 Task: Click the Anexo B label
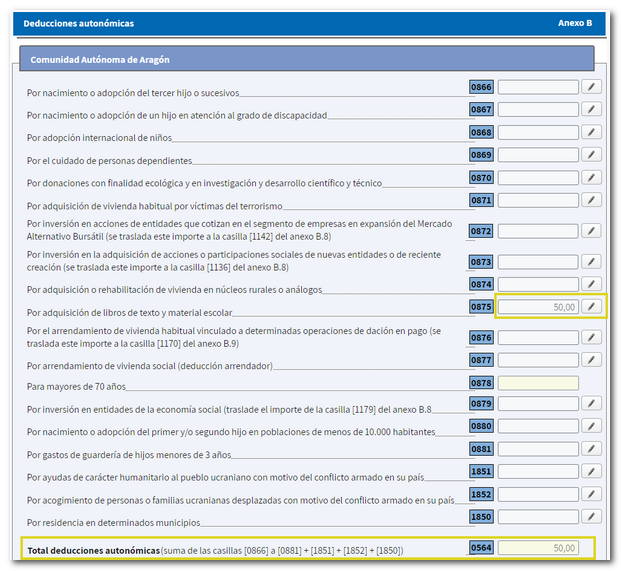(x=574, y=22)
